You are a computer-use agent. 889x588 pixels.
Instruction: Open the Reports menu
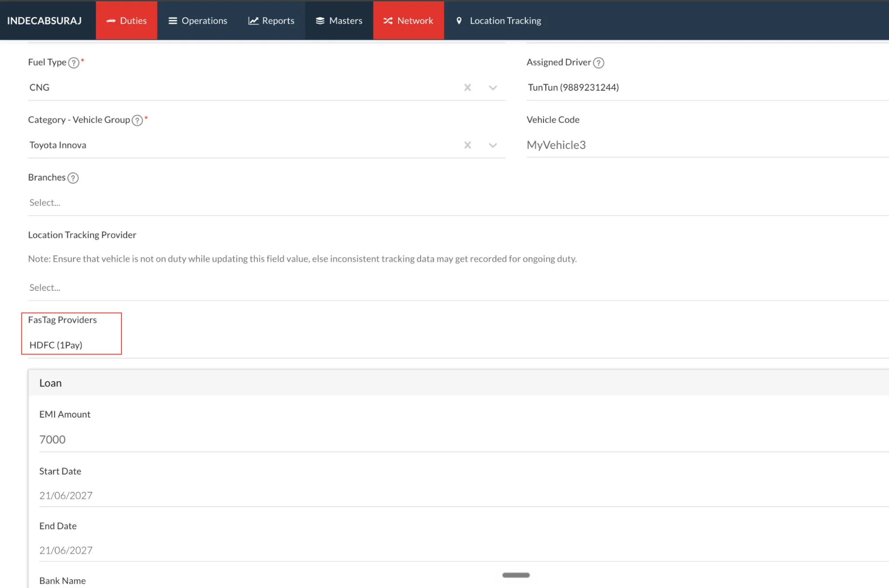[x=271, y=20]
